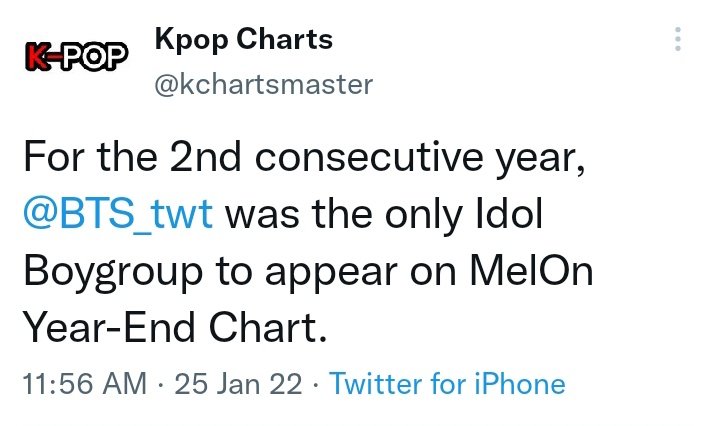
Task: Click the word 'iPhone' in the source label
Action: (519, 383)
